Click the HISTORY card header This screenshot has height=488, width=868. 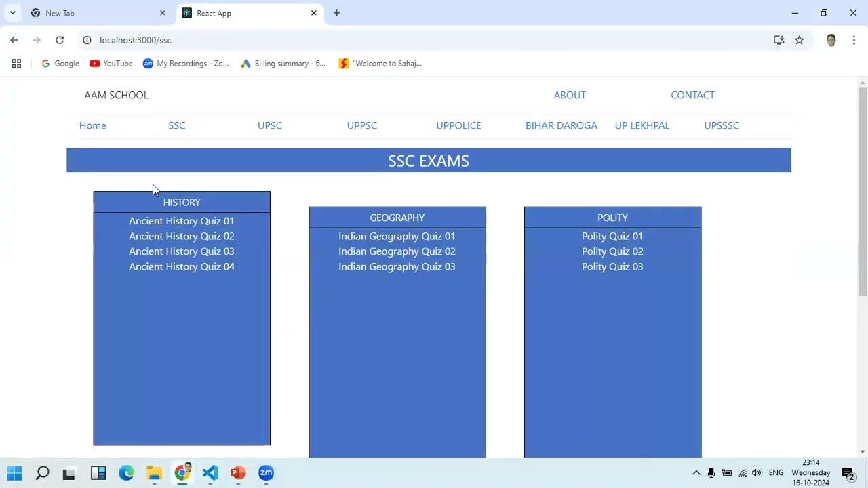(182, 202)
